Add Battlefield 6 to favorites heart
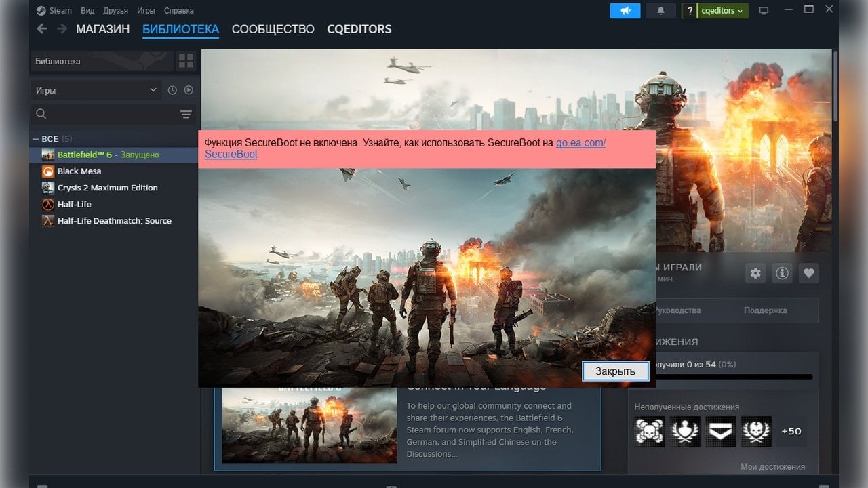 808,273
